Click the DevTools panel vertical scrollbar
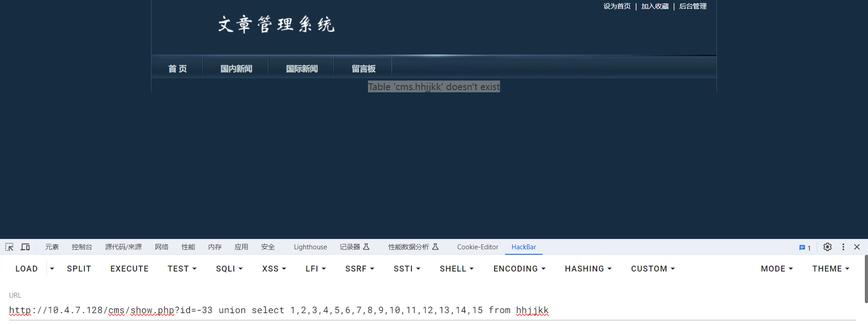This screenshot has height=324, width=868. pyautogui.click(x=866, y=279)
